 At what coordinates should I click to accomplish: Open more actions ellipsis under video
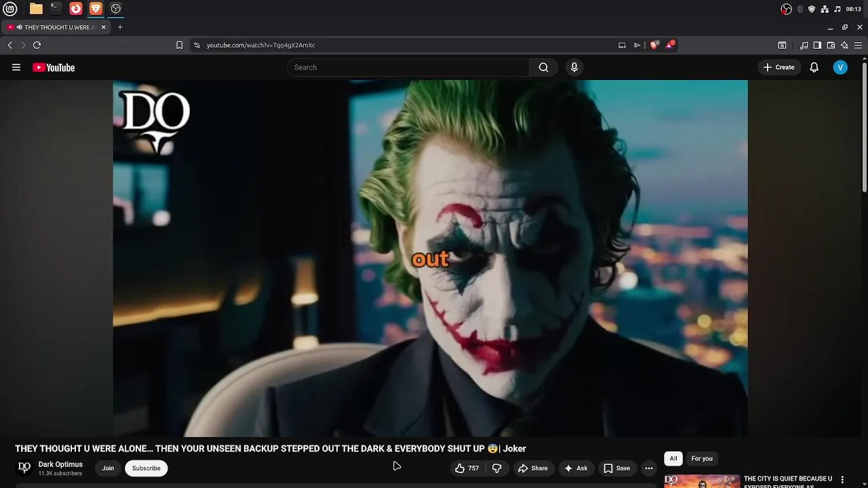649,468
